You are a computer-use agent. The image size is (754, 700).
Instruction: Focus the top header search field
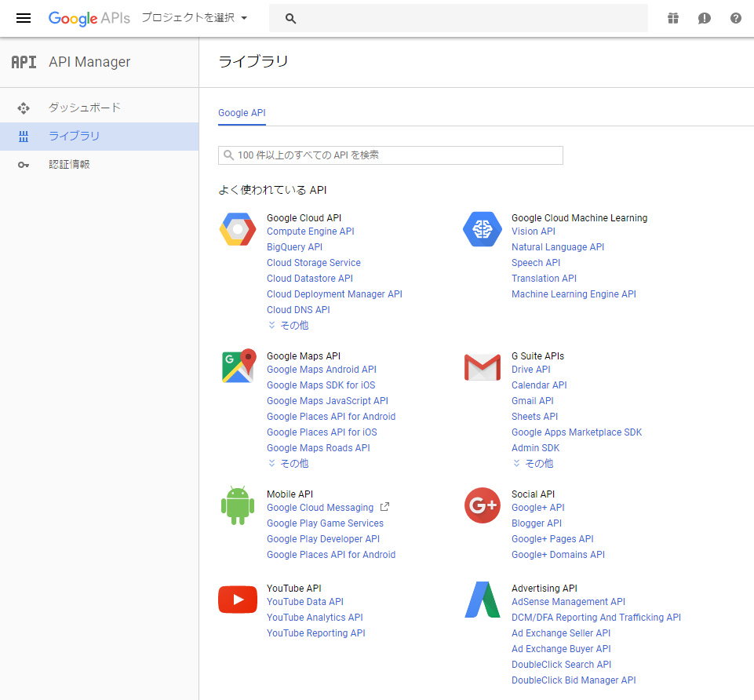[458, 18]
